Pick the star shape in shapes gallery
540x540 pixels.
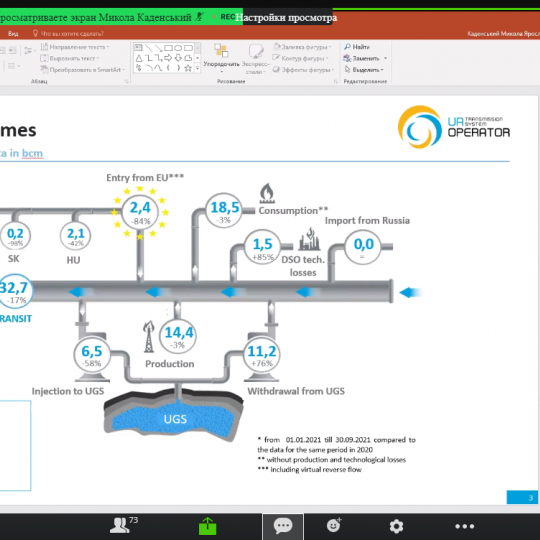tap(188, 68)
